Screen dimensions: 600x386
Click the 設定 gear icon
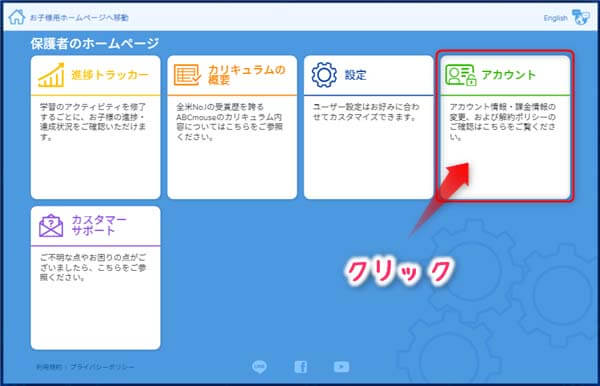pyautogui.click(x=324, y=75)
